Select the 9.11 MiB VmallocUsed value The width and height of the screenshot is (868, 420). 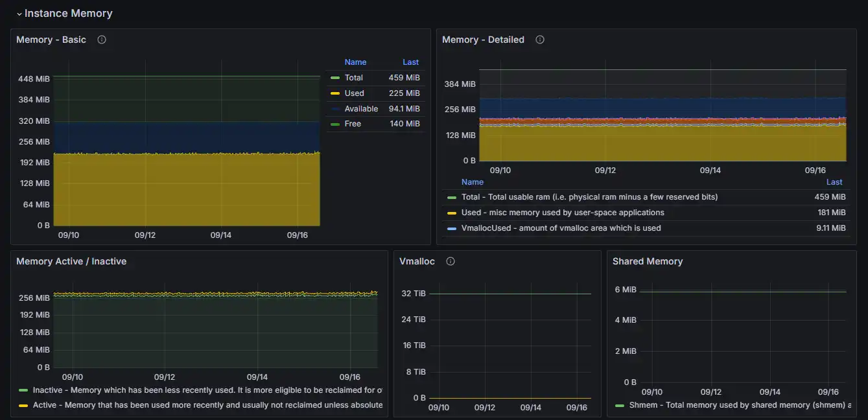click(x=830, y=228)
